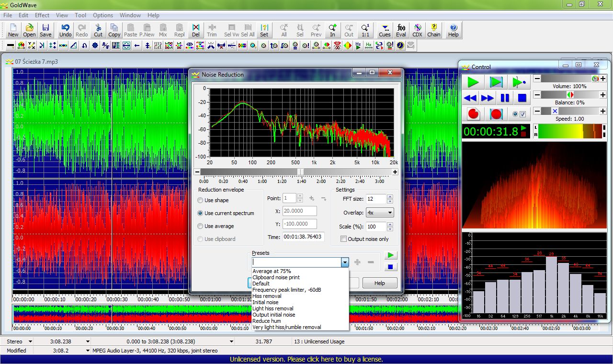Zoom to all with the All icon
Screen dimensions: 613x364
tap(284, 30)
